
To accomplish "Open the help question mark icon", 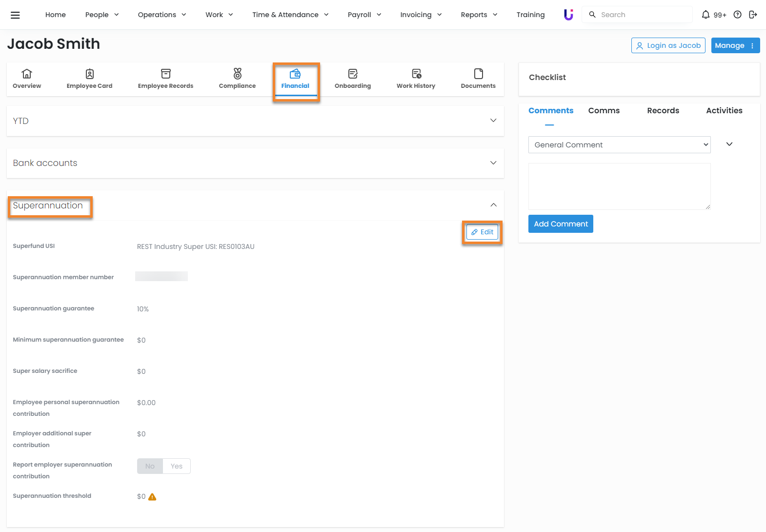I will (x=737, y=15).
